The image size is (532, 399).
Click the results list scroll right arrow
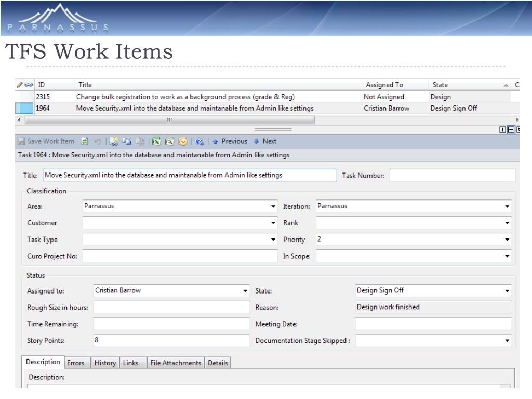(517, 120)
